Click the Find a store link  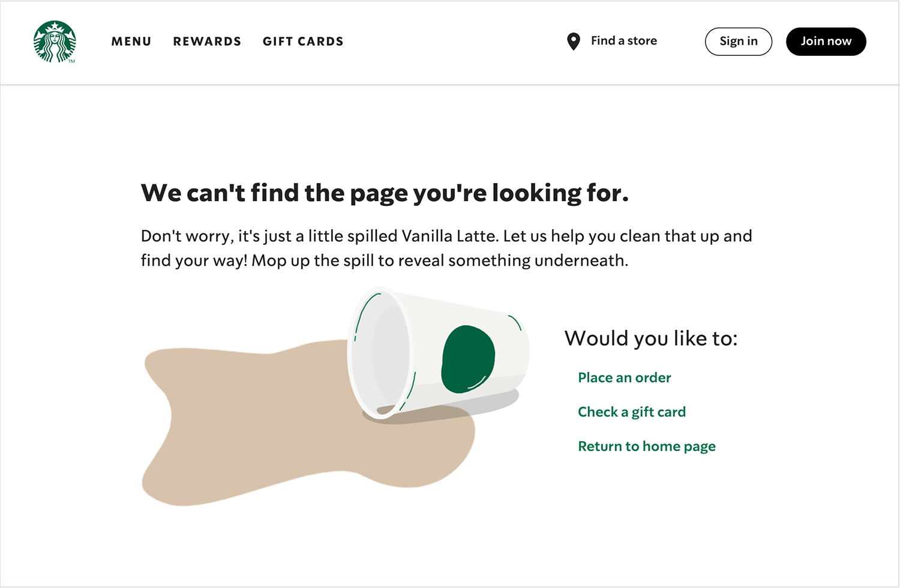click(x=623, y=41)
